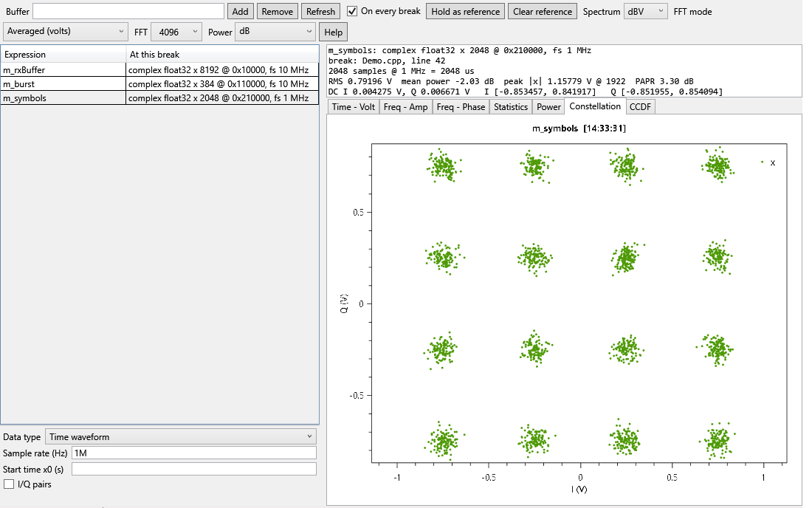The width and height of the screenshot is (812, 508).
Task: Refresh the buffer list
Action: 320,11
